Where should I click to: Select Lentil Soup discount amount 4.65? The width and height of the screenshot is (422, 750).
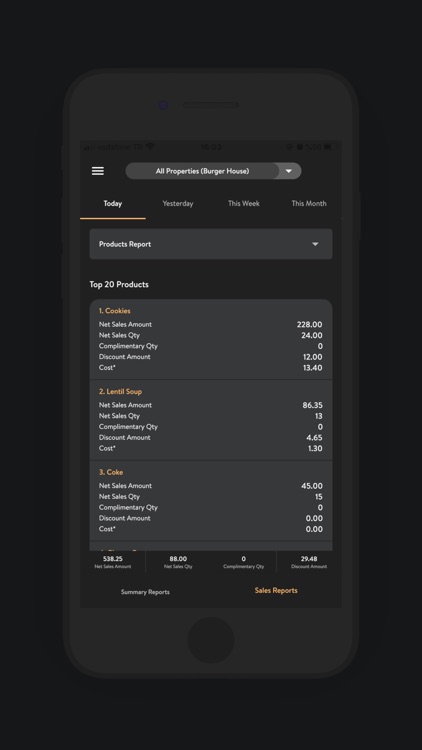(x=314, y=438)
